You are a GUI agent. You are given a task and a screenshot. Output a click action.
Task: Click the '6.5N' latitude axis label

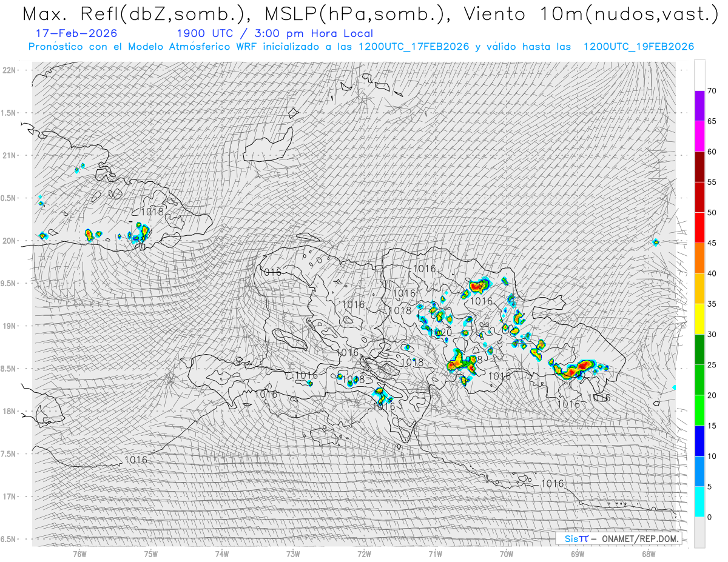click(x=8, y=539)
